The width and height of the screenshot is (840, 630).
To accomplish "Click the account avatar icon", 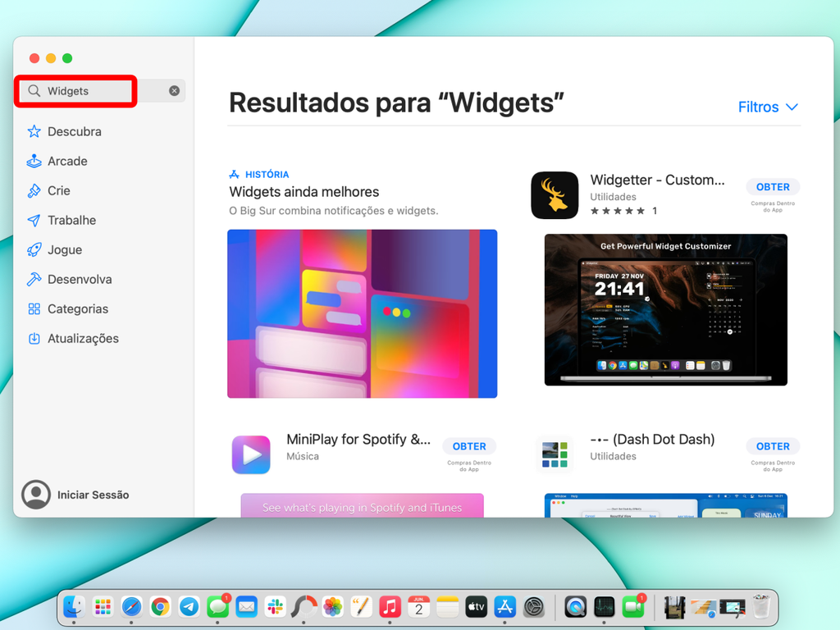I will [x=36, y=494].
